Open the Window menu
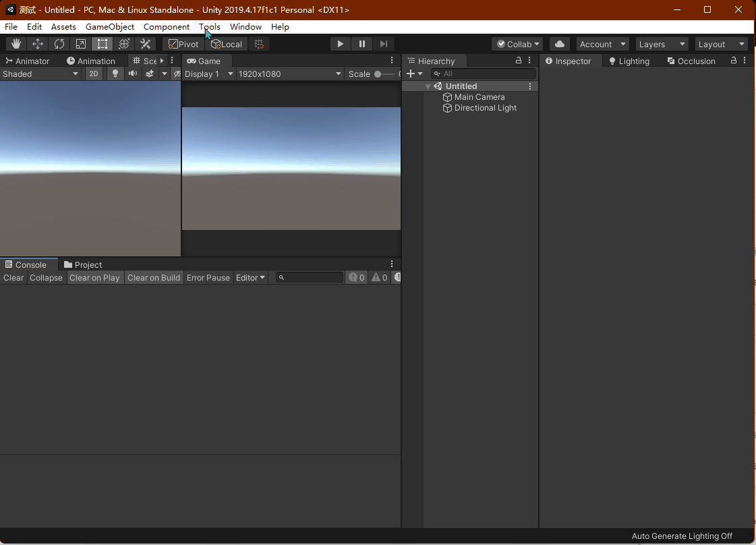Viewport: 756px width, 545px height. point(246,26)
